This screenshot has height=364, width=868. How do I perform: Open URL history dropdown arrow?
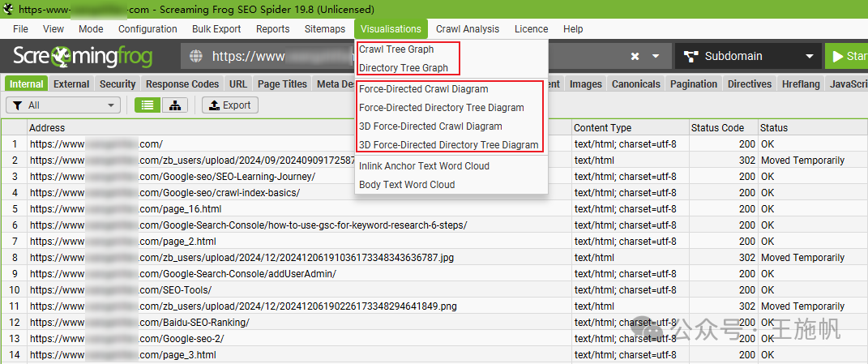[x=656, y=57]
